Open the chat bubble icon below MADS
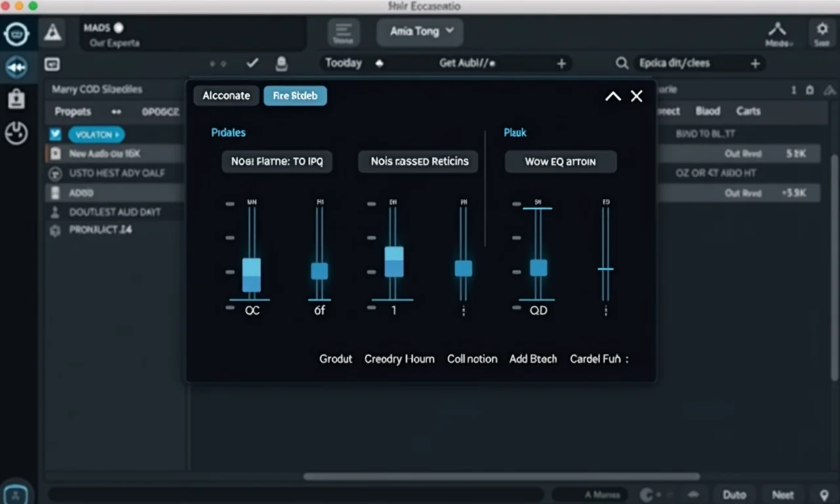Screen dimensions: 840x504 coord(52,64)
